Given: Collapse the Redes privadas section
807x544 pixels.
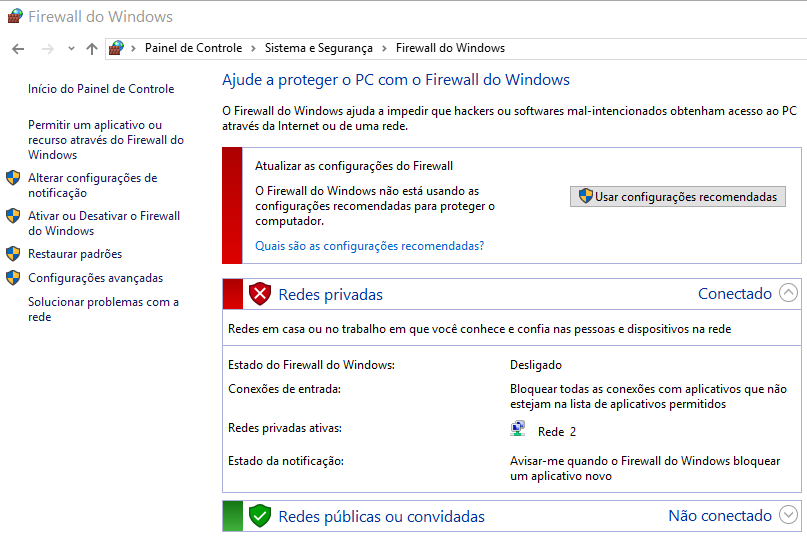Looking at the screenshot, I should pos(788,293).
